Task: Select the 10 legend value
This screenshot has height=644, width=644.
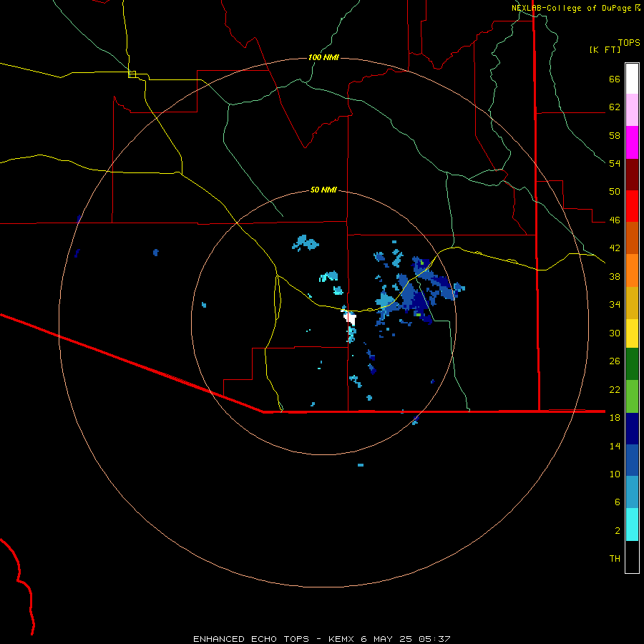Action: (x=615, y=474)
